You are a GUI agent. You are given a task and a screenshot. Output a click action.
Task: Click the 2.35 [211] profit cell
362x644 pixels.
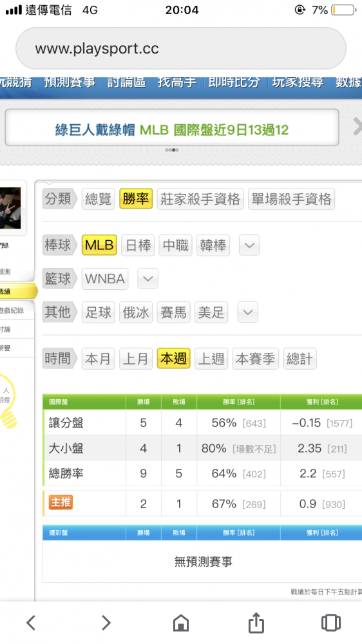coord(321,448)
